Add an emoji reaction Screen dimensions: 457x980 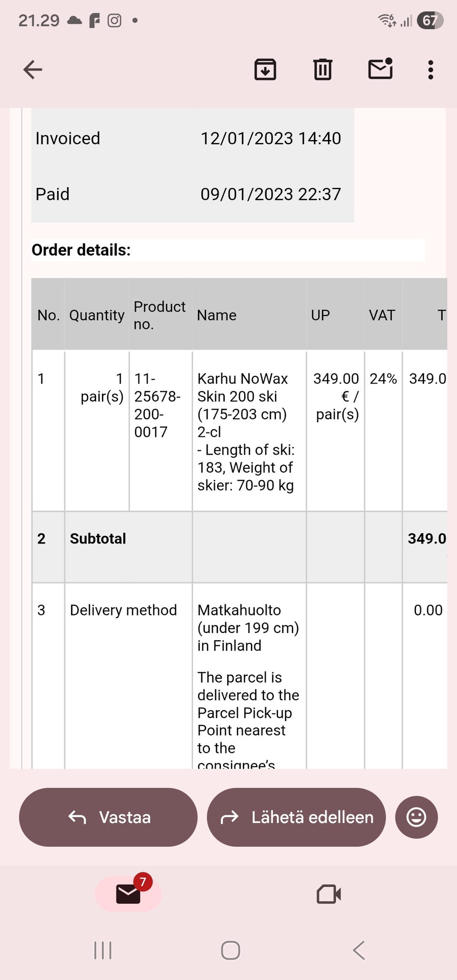416,817
